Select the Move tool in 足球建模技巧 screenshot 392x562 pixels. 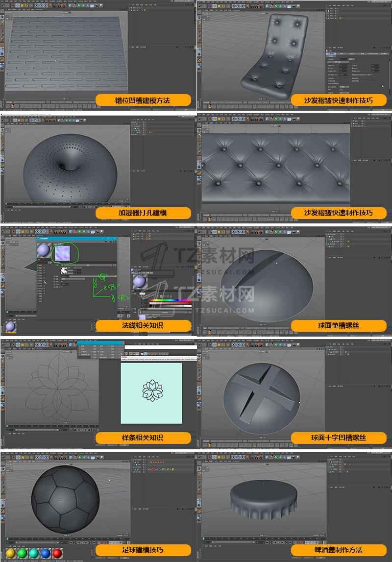[x=18, y=457]
